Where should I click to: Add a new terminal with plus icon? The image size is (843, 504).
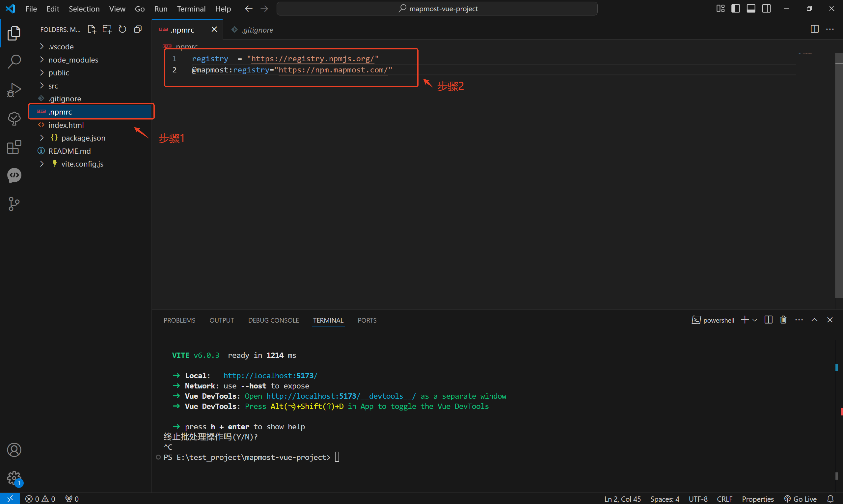click(x=745, y=320)
